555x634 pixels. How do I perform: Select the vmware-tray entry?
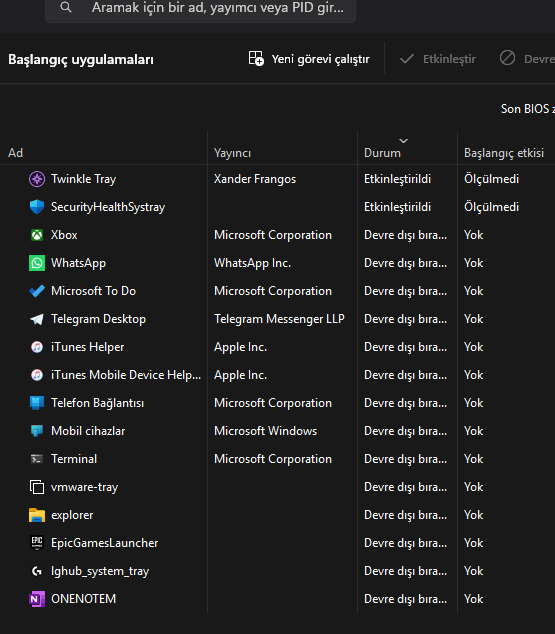click(84, 487)
